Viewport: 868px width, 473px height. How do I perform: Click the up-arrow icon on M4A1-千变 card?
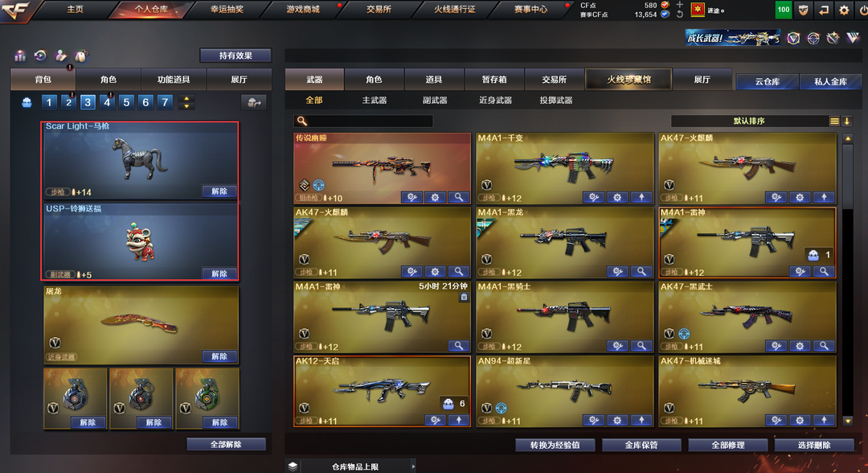(641, 197)
